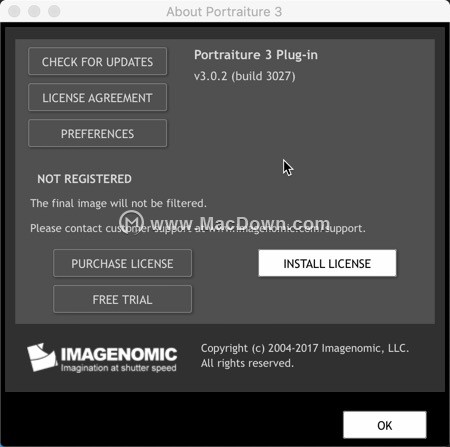Close the About Portraiture 3 window
450x447 pixels.
pos(14,11)
